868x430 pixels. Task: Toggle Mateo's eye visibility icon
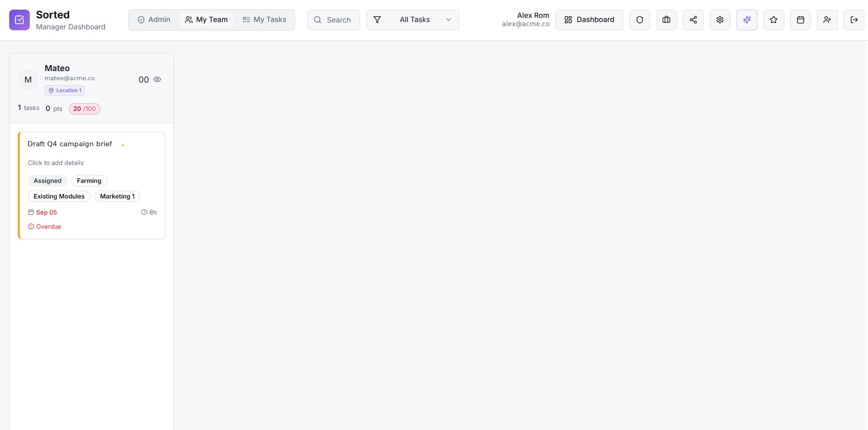point(157,79)
